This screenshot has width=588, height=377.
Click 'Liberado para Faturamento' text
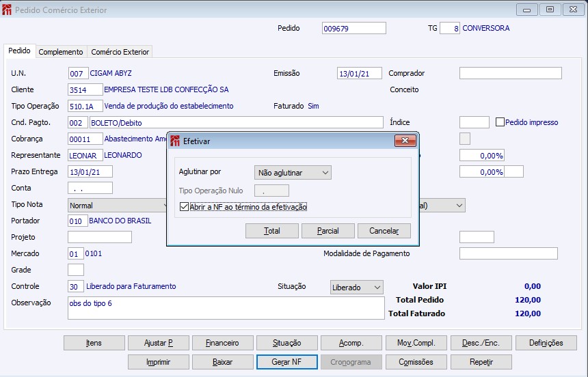click(131, 286)
